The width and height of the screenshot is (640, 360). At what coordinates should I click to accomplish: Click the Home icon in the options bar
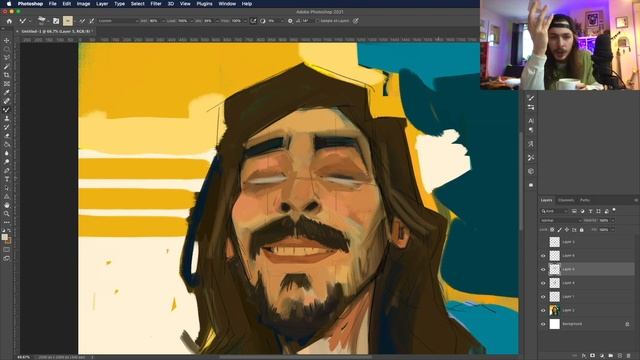coord(9,21)
